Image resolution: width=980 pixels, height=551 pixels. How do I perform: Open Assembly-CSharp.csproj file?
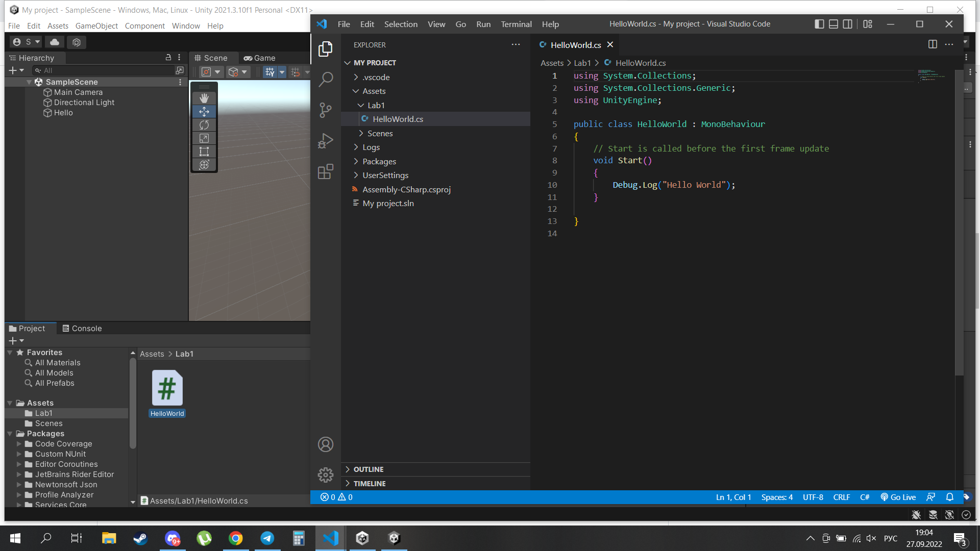[406, 189]
